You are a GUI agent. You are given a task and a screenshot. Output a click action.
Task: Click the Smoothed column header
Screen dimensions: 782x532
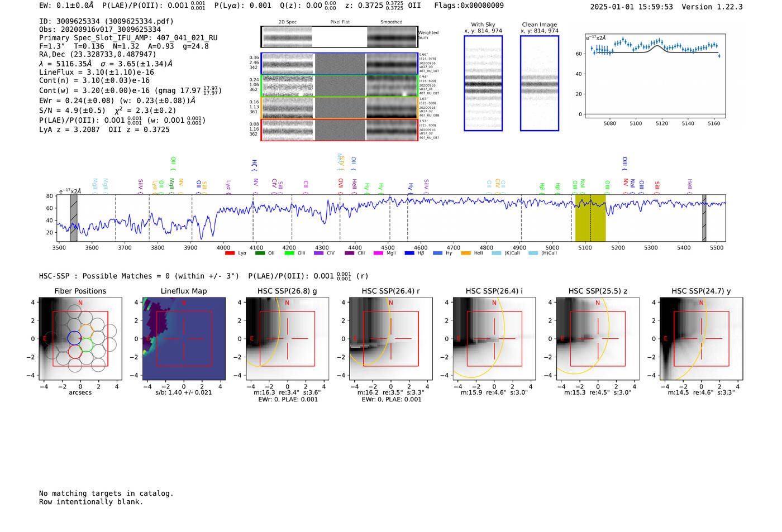coord(392,22)
